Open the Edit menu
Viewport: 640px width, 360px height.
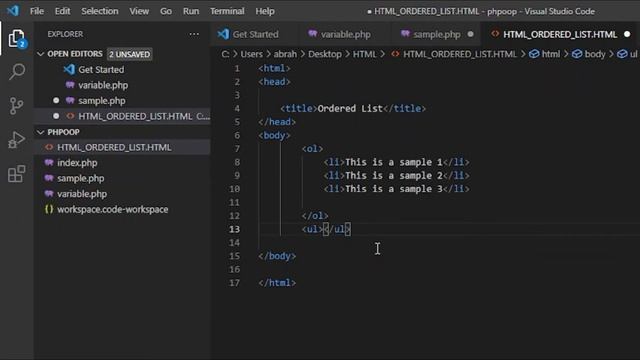62,11
